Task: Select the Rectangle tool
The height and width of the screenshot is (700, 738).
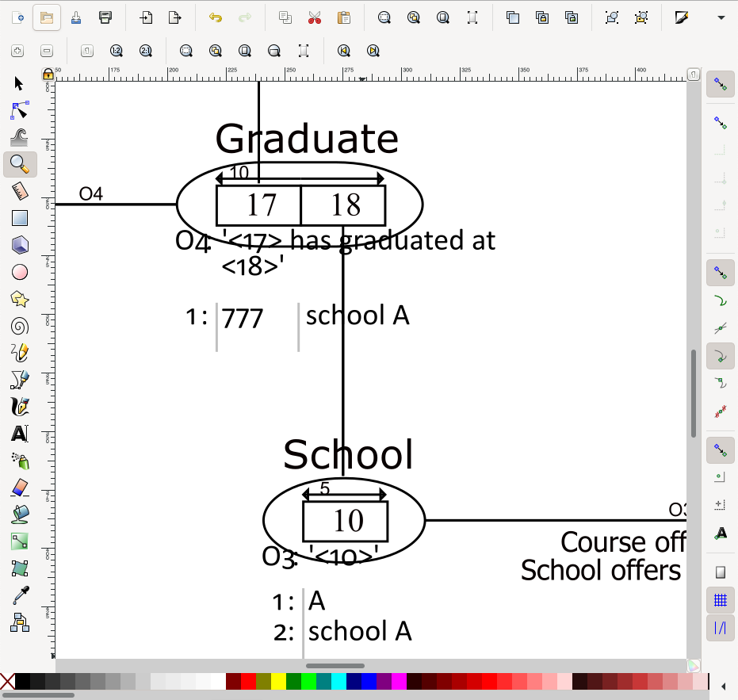Action: click(20, 218)
